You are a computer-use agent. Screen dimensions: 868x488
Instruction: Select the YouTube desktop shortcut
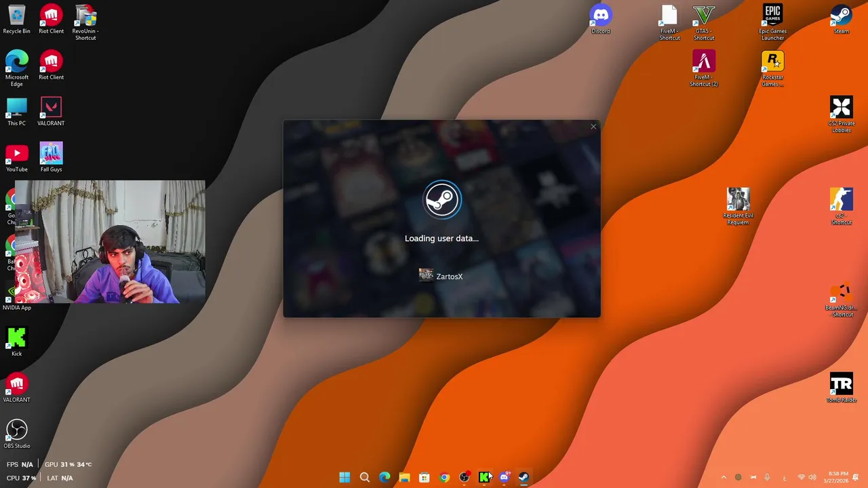(16, 158)
